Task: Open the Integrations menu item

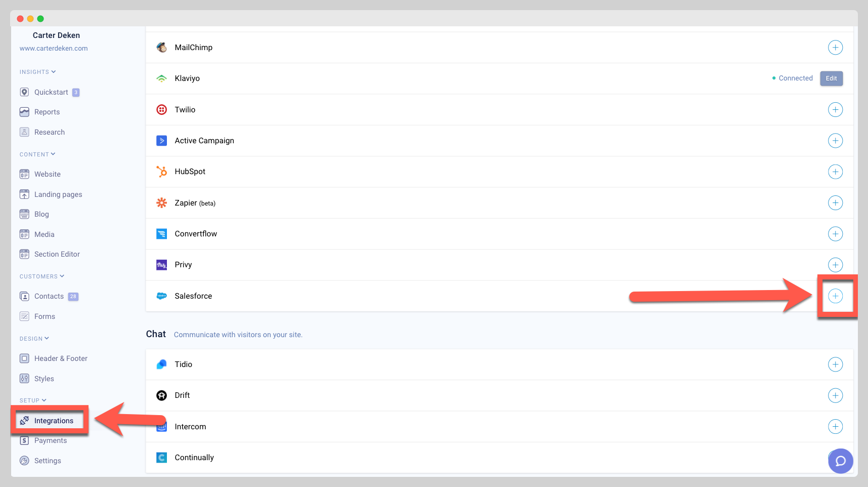Action: click(x=53, y=420)
